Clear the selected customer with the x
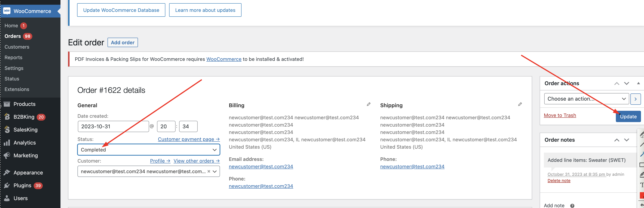This screenshot has width=644, height=208. (209, 171)
